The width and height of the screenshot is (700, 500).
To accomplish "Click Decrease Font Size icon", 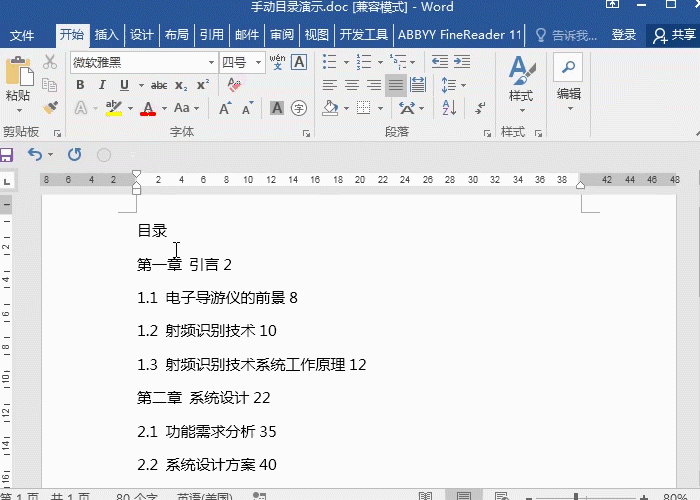I will pos(247,108).
